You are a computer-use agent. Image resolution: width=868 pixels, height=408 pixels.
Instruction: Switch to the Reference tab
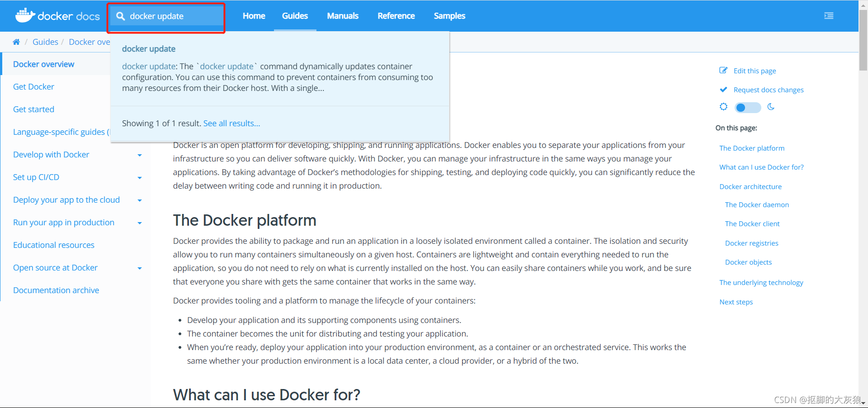[x=396, y=16]
